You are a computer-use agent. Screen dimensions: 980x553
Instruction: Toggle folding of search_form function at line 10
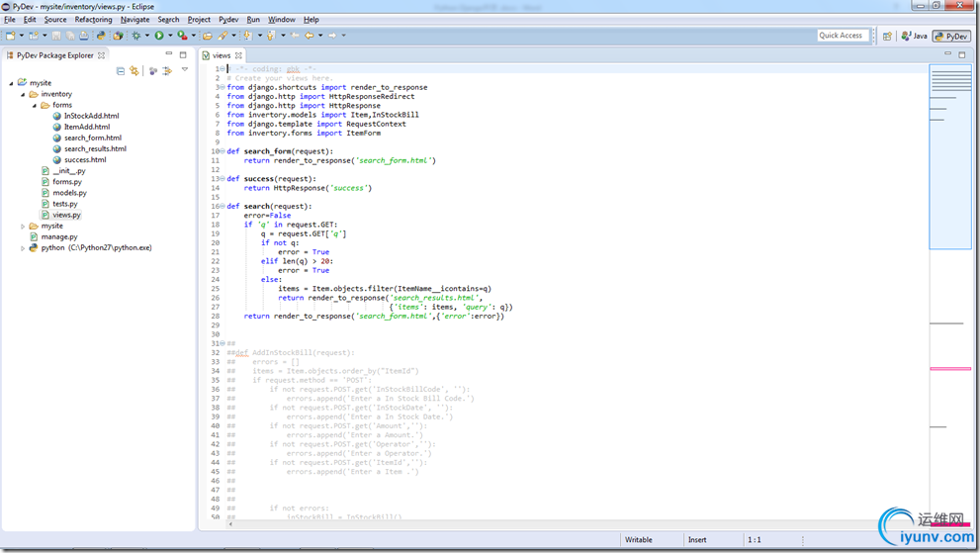point(223,151)
